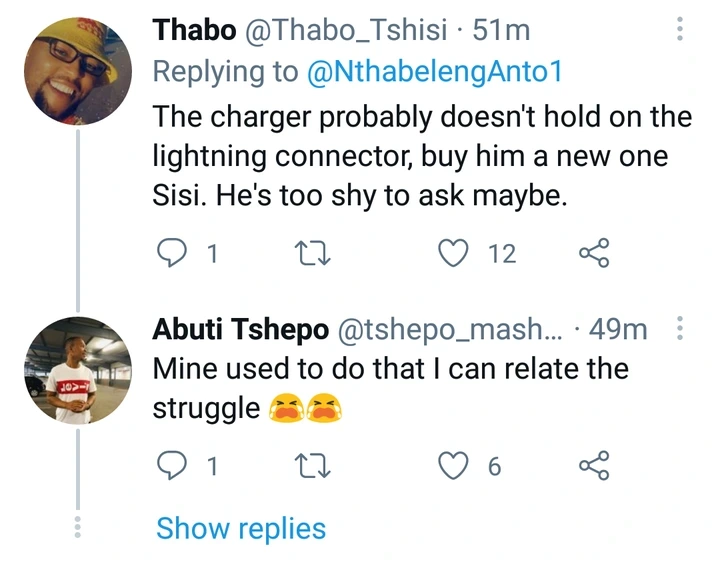The image size is (720, 564).
Task: Reply to Abuti Tshepo's tweet
Action: [172, 465]
